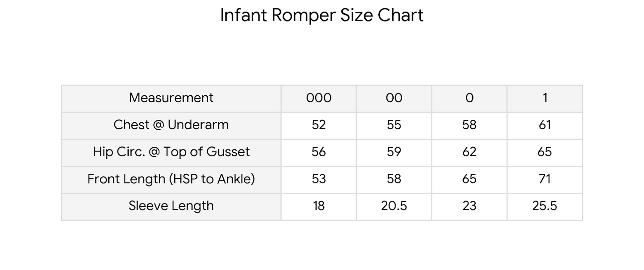
Task: Select the Chest @ Underarm row label
Action: tap(171, 125)
